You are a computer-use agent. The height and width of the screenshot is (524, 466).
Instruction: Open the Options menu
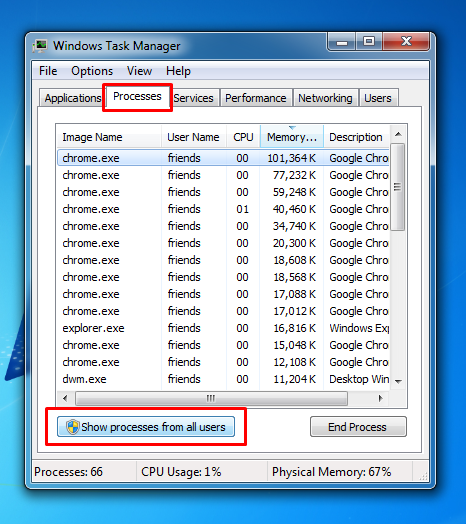point(92,71)
